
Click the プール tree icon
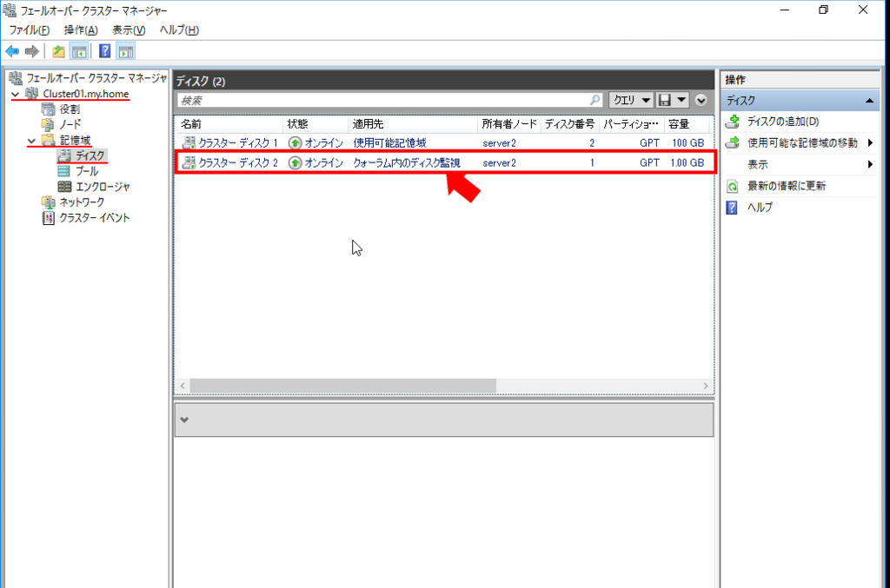[x=64, y=171]
